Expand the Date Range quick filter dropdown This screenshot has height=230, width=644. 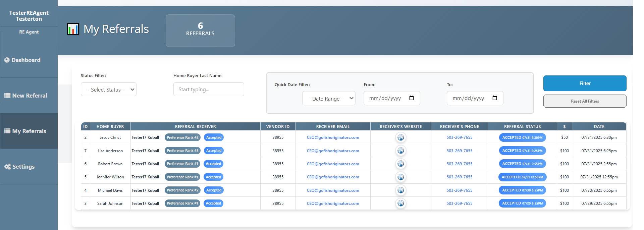(329, 99)
